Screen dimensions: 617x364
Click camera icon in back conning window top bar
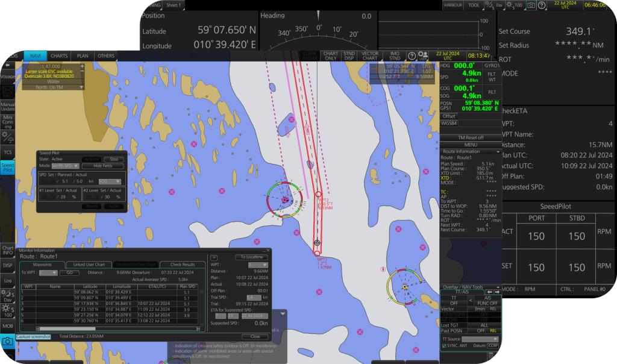(x=531, y=5)
